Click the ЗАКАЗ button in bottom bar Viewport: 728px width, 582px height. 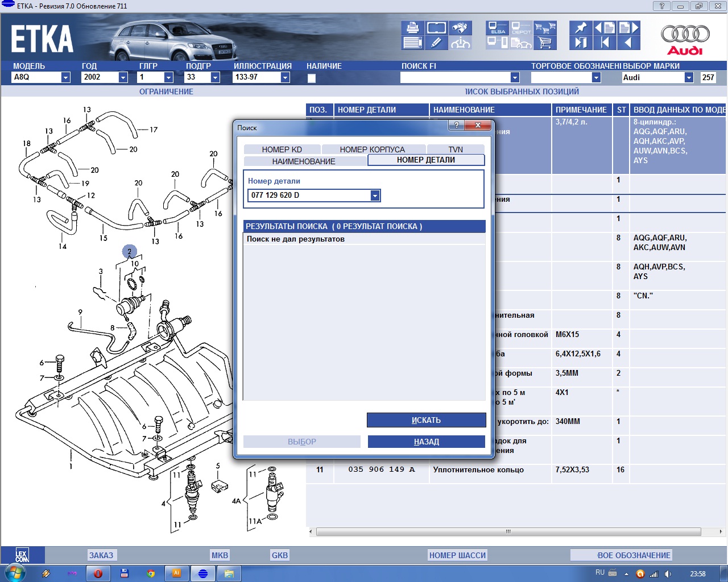(101, 555)
